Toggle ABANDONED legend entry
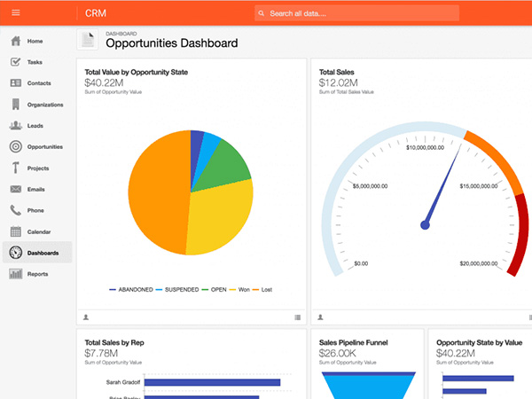Viewport: 532px width, 399px height. click(131, 289)
